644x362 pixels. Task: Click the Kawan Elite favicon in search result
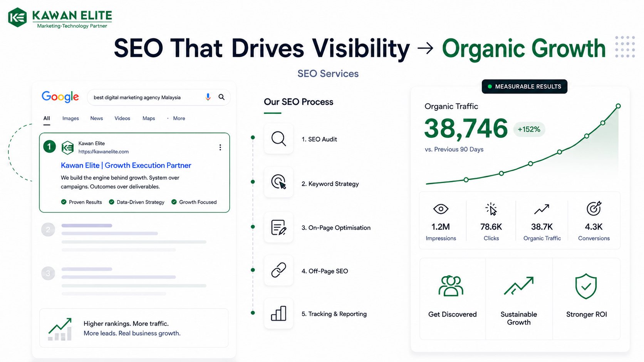(x=68, y=147)
